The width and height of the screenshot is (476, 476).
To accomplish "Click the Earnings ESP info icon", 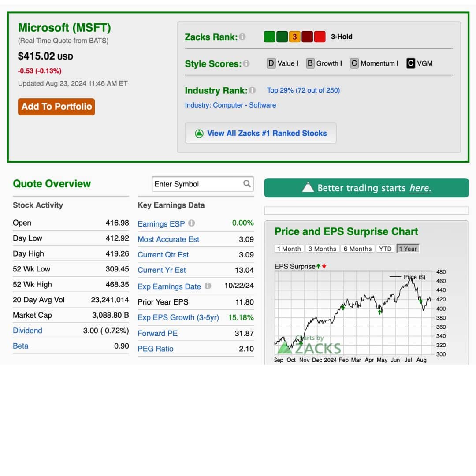I will pos(191,223).
